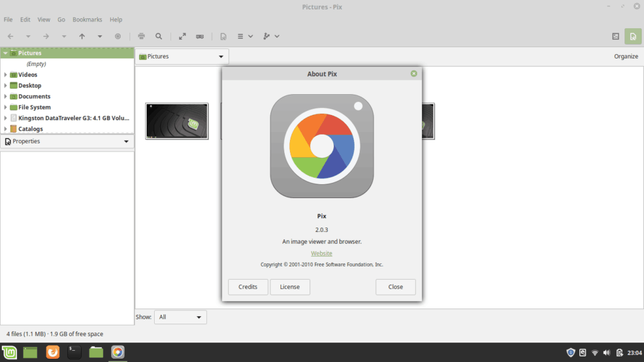Open the hamburger list menu icon
This screenshot has height=362, width=644.
(x=240, y=36)
